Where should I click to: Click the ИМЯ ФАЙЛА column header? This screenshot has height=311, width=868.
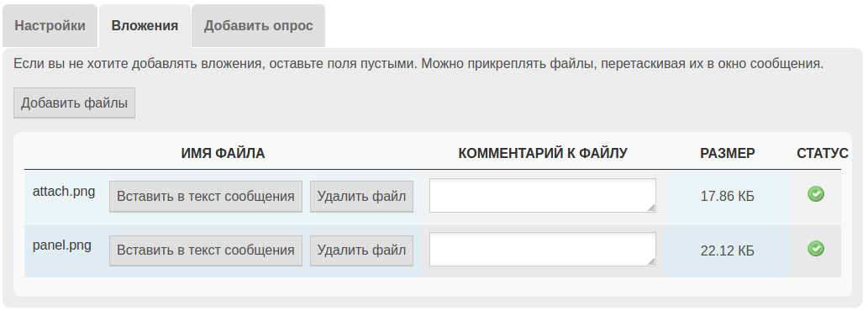pyautogui.click(x=223, y=153)
